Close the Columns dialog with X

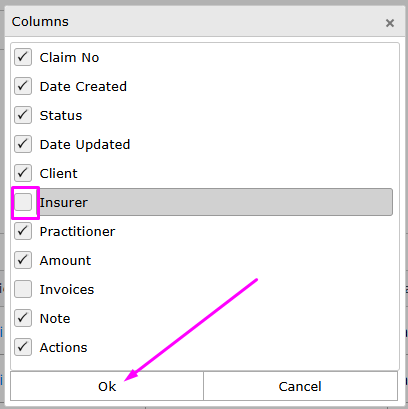390,23
